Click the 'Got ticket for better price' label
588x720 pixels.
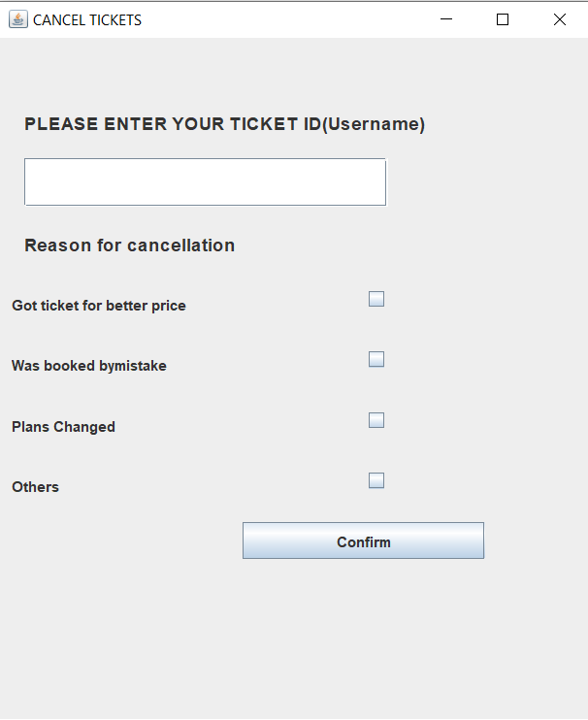pyautogui.click(x=98, y=306)
